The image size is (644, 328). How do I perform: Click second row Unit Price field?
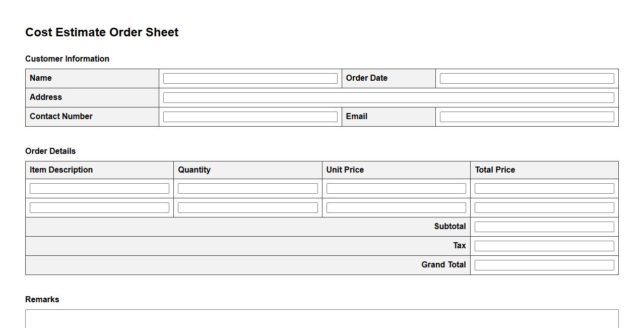(x=396, y=208)
